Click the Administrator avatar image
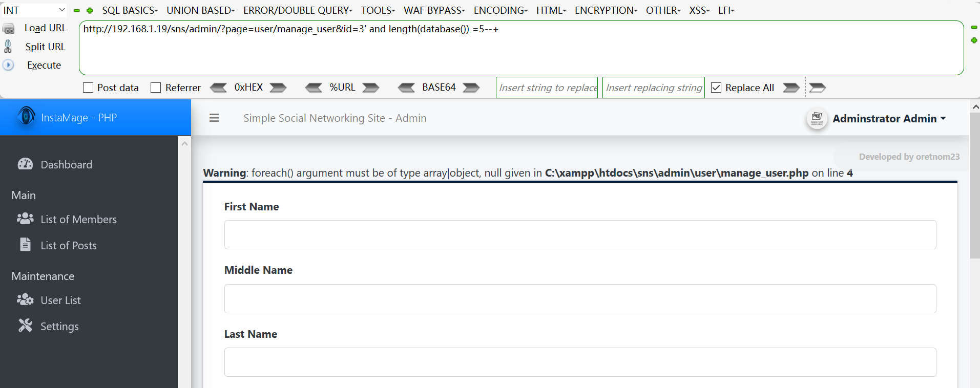Image resolution: width=980 pixels, height=388 pixels. [x=817, y=119]
